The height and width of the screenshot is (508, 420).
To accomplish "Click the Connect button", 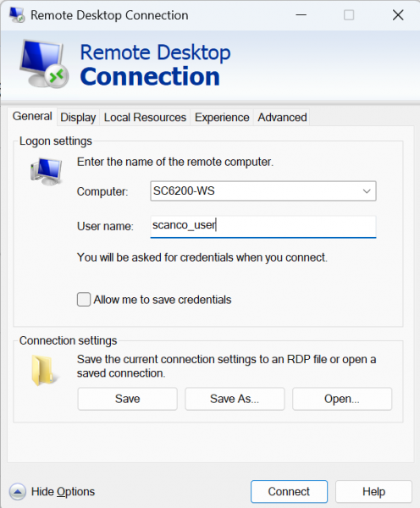I will coord(289,491).
